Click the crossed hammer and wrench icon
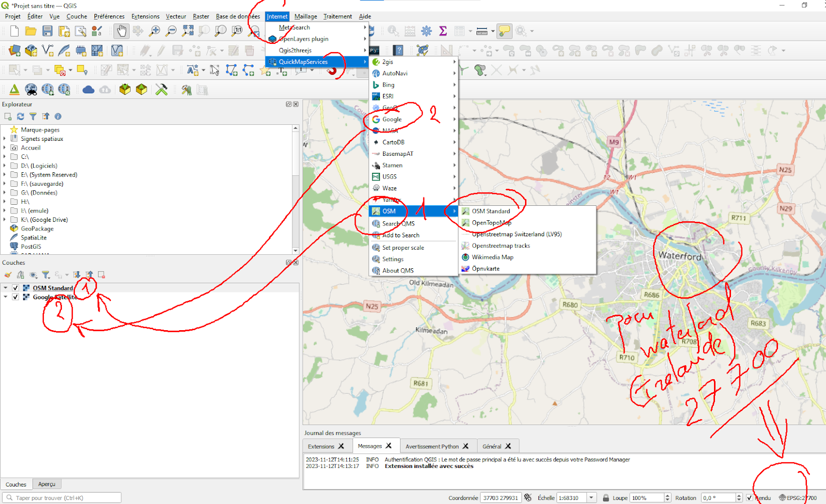The width and height of the screenshot is (826, 504). click(162, 90)
